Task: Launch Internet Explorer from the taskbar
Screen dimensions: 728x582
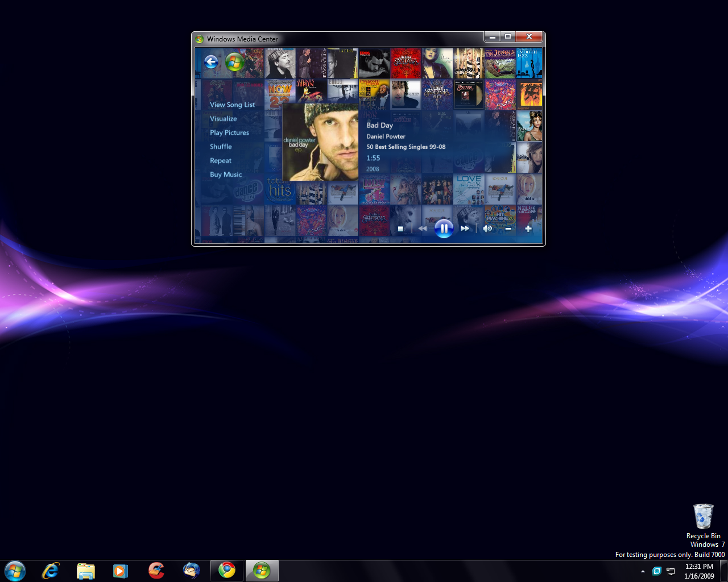Action: tap(51, 571)
